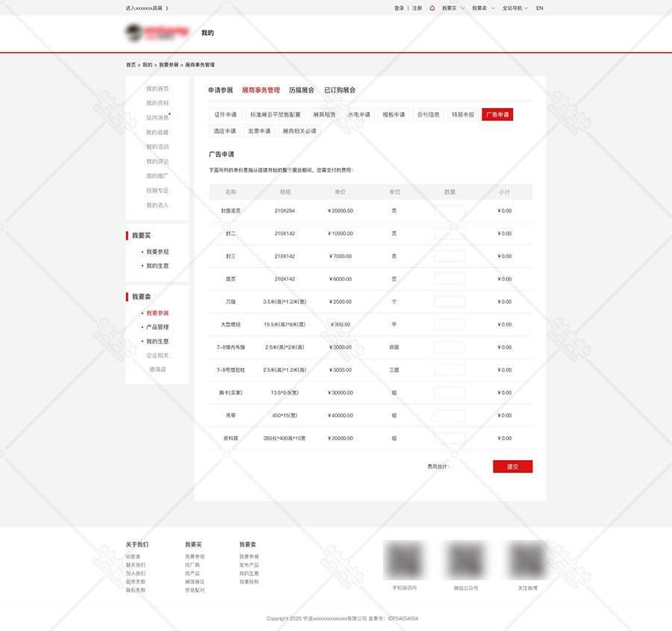Click the notification bell icon
This screenshot has height=631, width=672.
pos(432,8)
